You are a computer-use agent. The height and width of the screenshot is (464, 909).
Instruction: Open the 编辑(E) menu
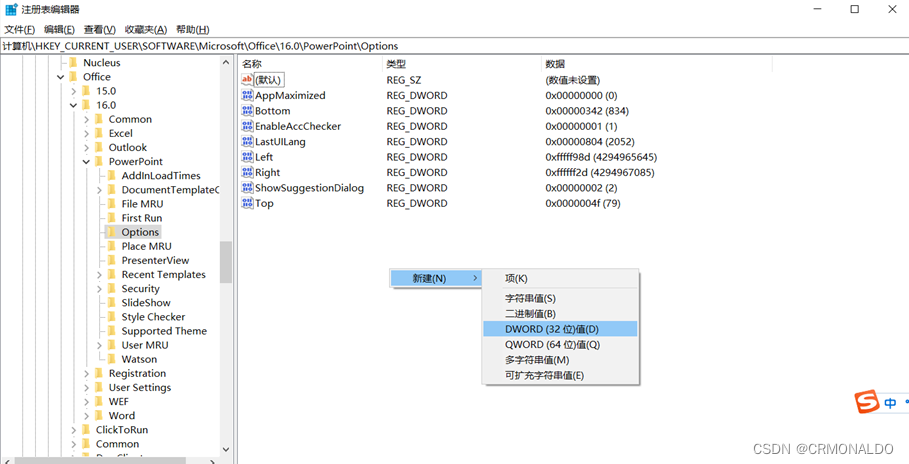pyautogui.click(x=59, y=30)
